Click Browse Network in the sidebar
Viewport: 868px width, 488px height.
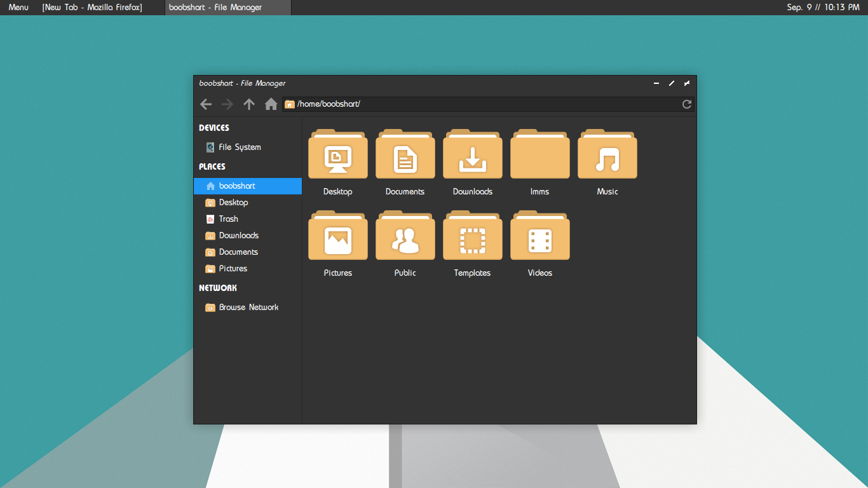tap(248, 307)
